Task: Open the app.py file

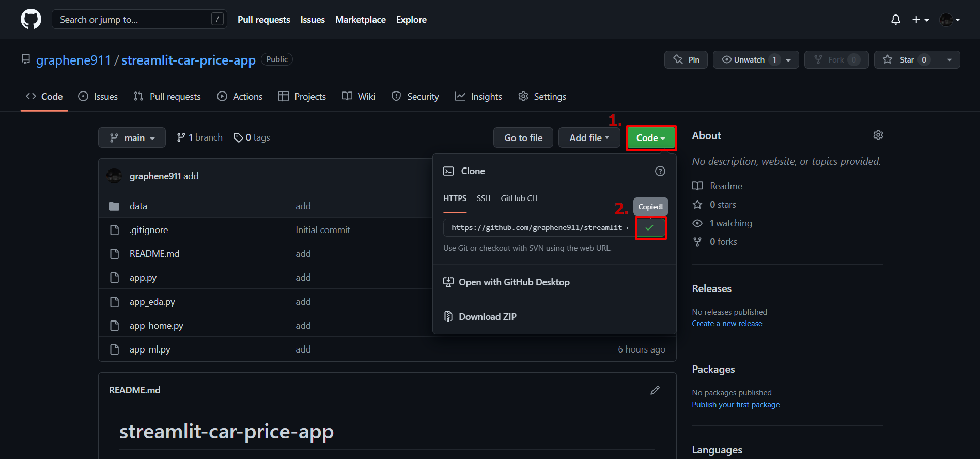Action: [143, 278]
